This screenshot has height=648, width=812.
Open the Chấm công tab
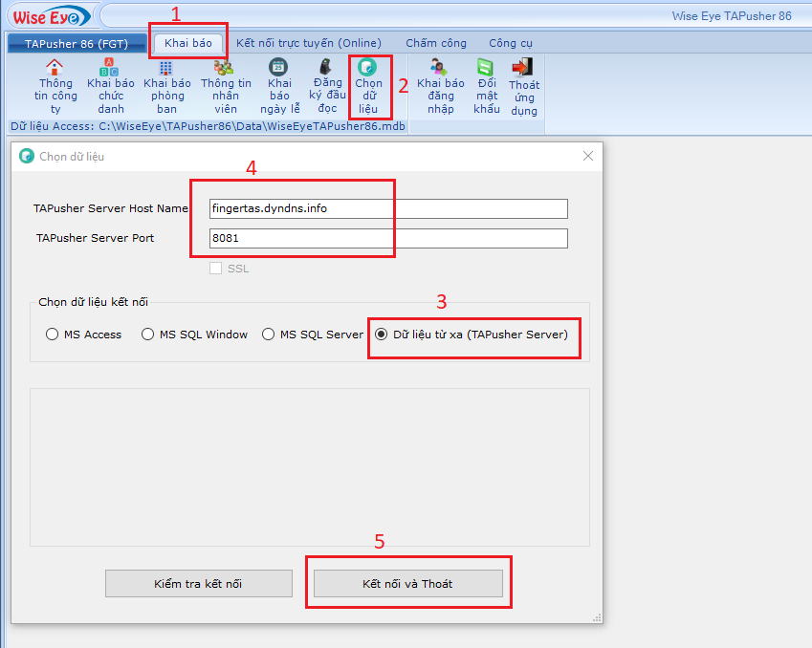[436, 43]
